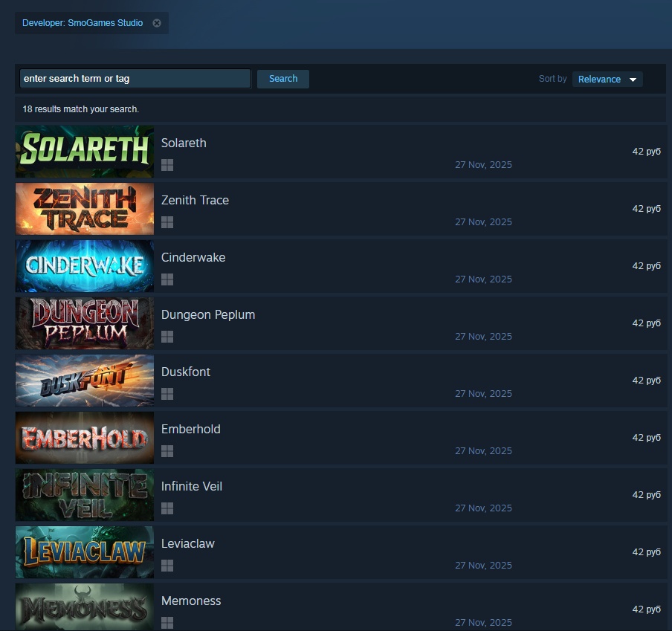Click the 42 руб price for Dungeon Peplum
The height and width of the screenshot is (631, 672).
pos(646,323)
